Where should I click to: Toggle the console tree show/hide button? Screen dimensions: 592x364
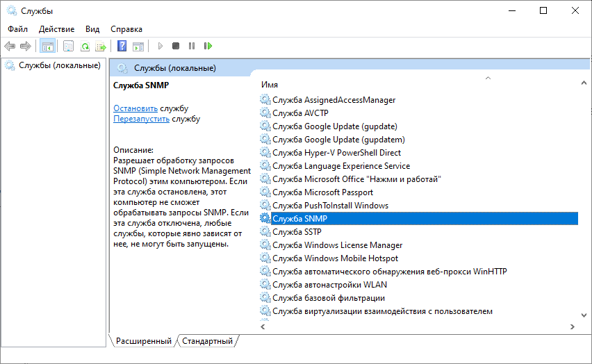48,47
